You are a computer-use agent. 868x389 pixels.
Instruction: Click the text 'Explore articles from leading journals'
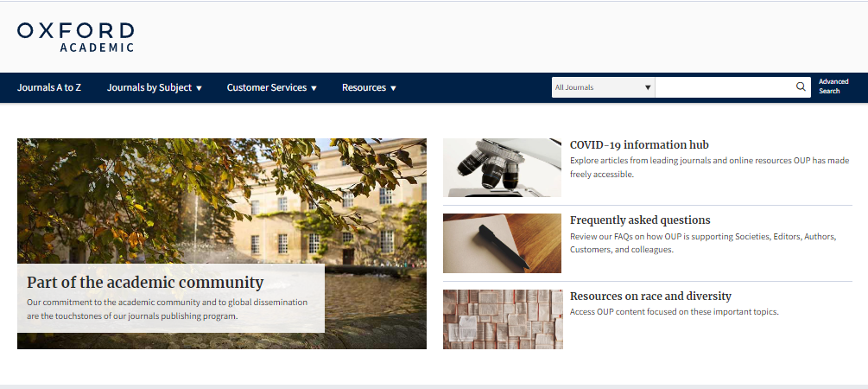tap(639, 161)
